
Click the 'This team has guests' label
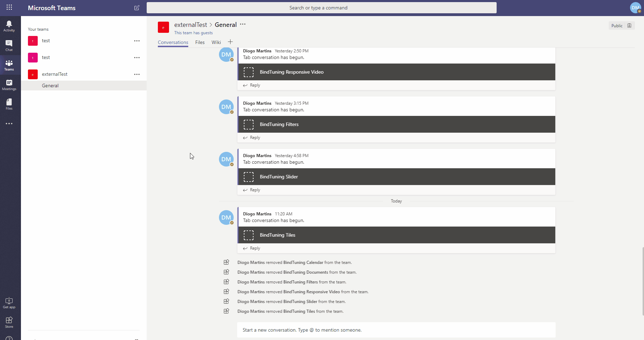(193, 33)
